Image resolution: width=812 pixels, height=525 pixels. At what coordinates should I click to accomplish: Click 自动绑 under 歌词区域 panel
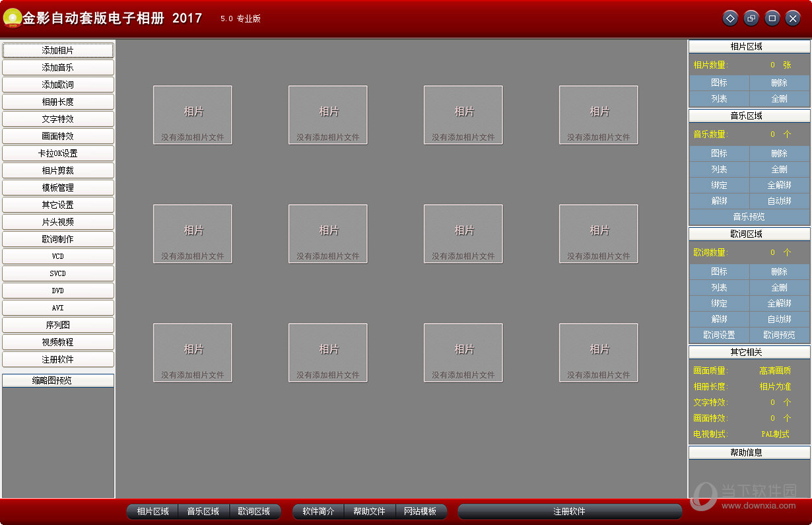[780, 319]
